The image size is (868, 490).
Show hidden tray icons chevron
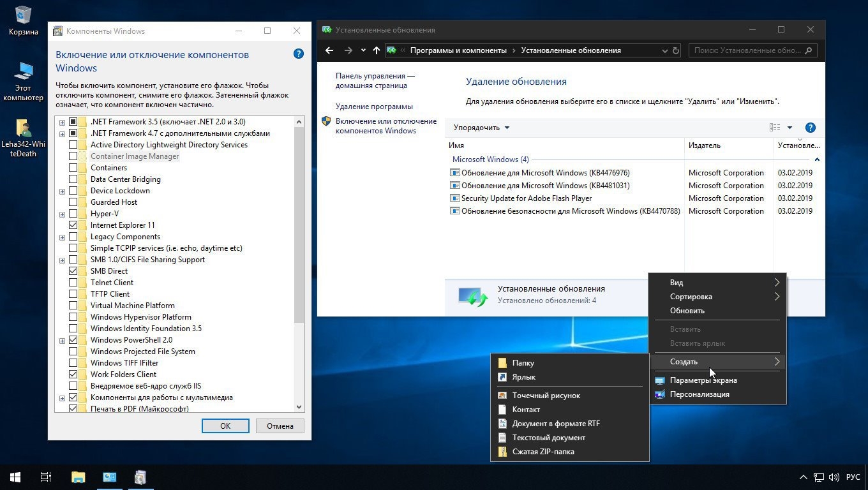click(804, 477)
